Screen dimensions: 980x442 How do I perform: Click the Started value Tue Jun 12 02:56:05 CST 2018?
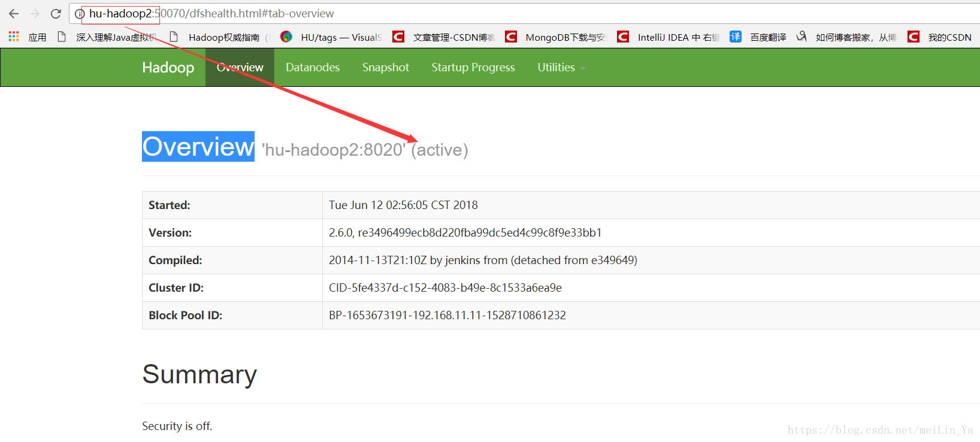click(x=403, y=205)
